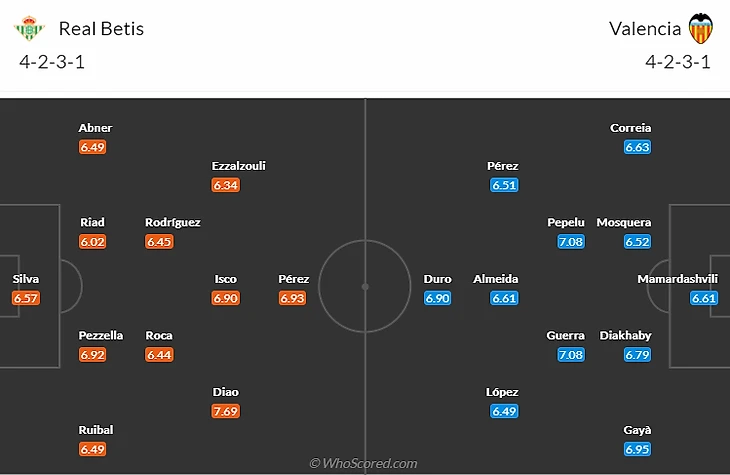Select goalkeeper Silva on the pitch
Screen dimensions: 730x475
[x=26, y=279]
